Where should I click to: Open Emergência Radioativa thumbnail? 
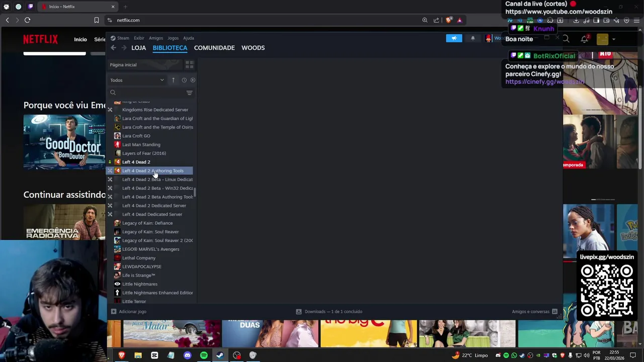tap(64, 222)
